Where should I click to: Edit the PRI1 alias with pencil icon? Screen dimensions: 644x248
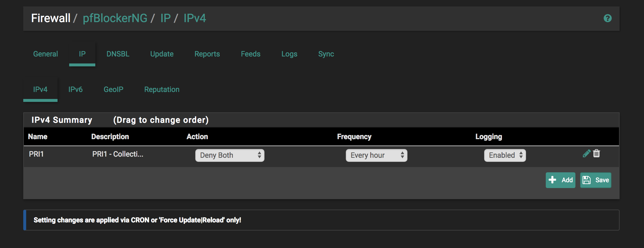tap(586, 153)
